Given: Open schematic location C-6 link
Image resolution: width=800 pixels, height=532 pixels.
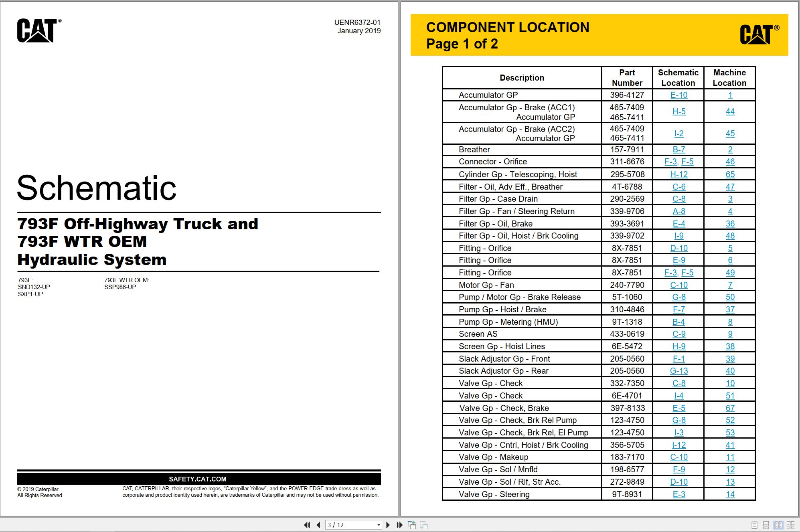Looking at the screenshot, I should click(679, 187).
